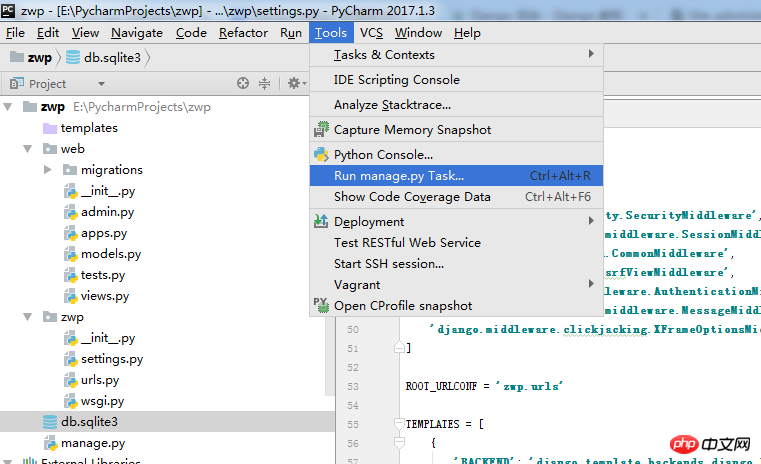
Task: Open the Deployment submenu arrow
Action: [591, 221]
